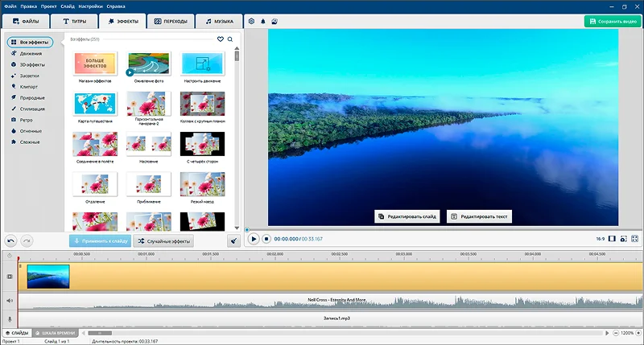The height and width of the screenshot is (345, 644).
Task: Select the Сложные effects category
Action: tap(26, 142)
